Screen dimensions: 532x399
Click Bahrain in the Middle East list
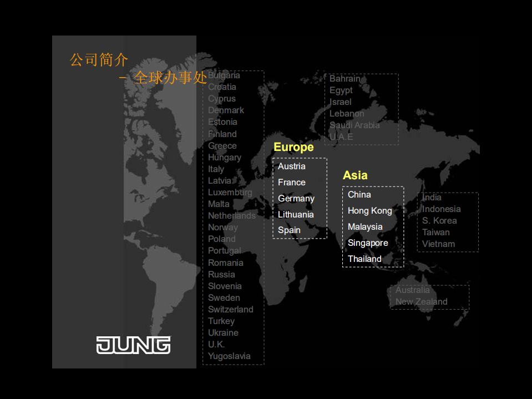tap(345, 78)
